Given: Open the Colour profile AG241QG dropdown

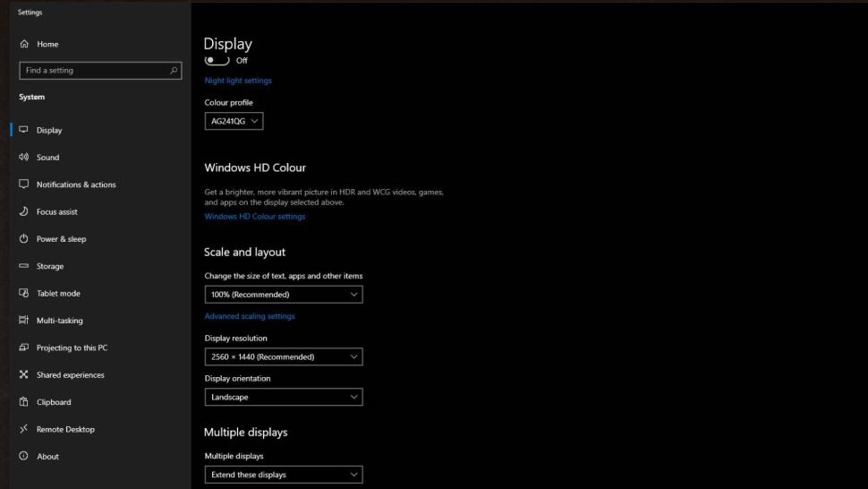Looking at the screenshot, I should tap(234, 121).
